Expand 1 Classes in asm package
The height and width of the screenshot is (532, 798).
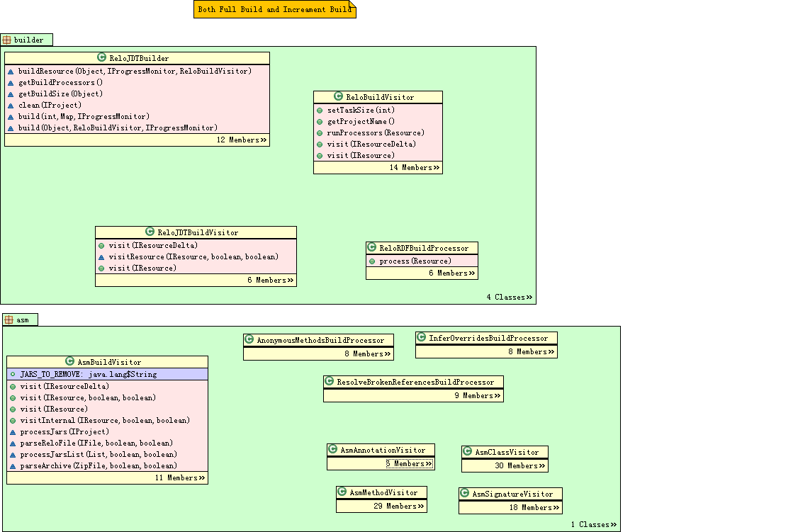pos(594,524)
